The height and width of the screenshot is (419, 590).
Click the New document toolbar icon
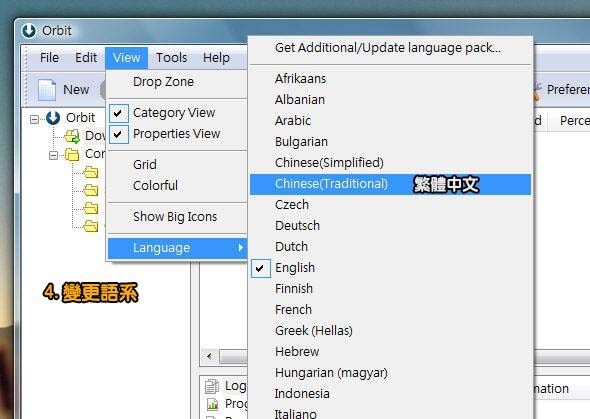[x=47, y=90]
